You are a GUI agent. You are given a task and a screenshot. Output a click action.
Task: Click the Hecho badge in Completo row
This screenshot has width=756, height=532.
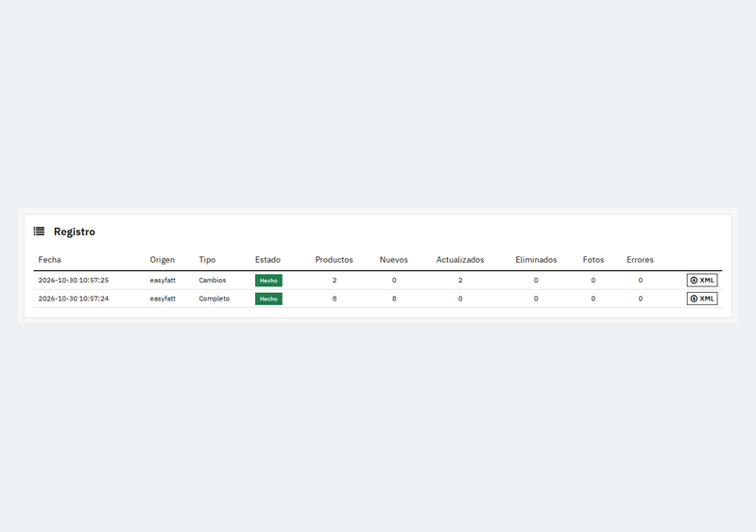pyautogui.click(x=268, y=299)
